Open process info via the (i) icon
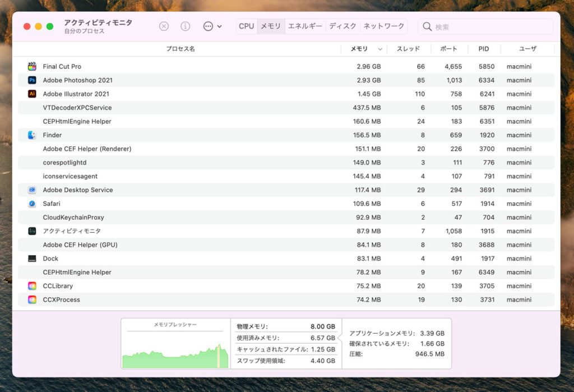 185,26
